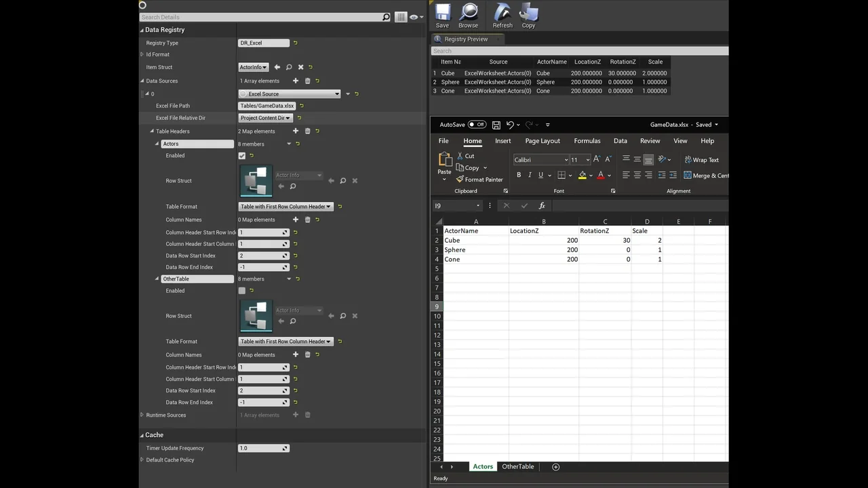Open the Excel fill color swatch
The width and height of the screenshot is (868, 488).
pyautogui.click(x=582, y=175)
